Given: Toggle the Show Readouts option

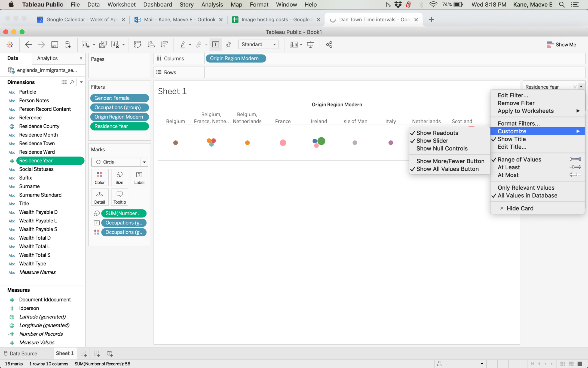Looking at the screenshot, I should [437, 133].
